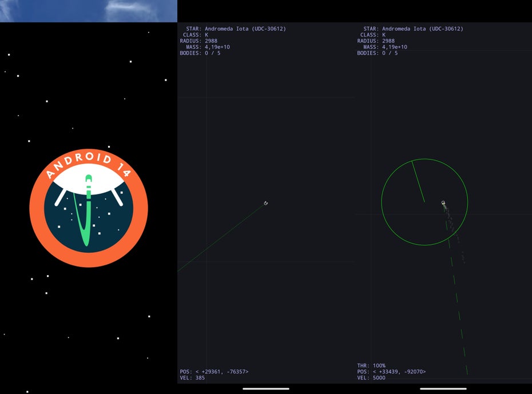This screenshot has width=532, height=394.
Task: Click VEL: 5000 readout
Action: coord(371,378)
